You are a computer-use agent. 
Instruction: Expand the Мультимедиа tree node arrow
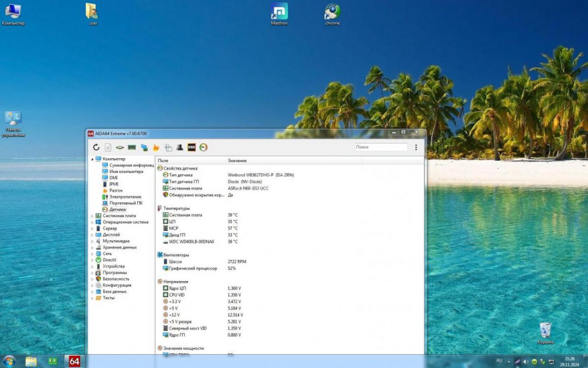[x=92, y=241]
